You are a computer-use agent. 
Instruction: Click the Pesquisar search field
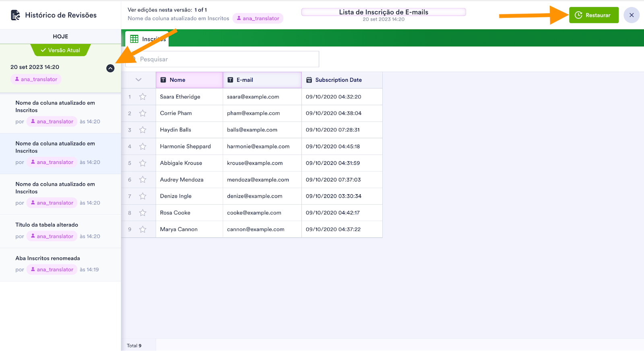pyautogui.click(x=225, y=59)
